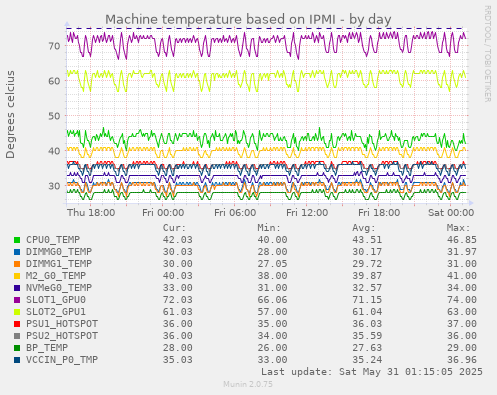Click the VCCIN_P0_TMP legend label

point(62,360)
